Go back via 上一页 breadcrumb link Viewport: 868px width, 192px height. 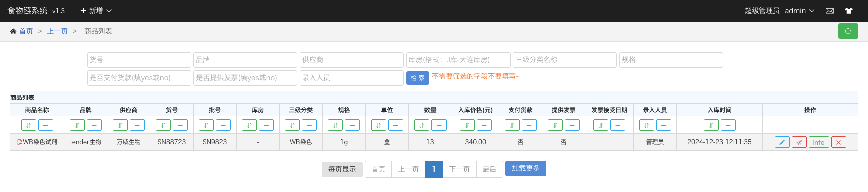(x=57, y=31)
